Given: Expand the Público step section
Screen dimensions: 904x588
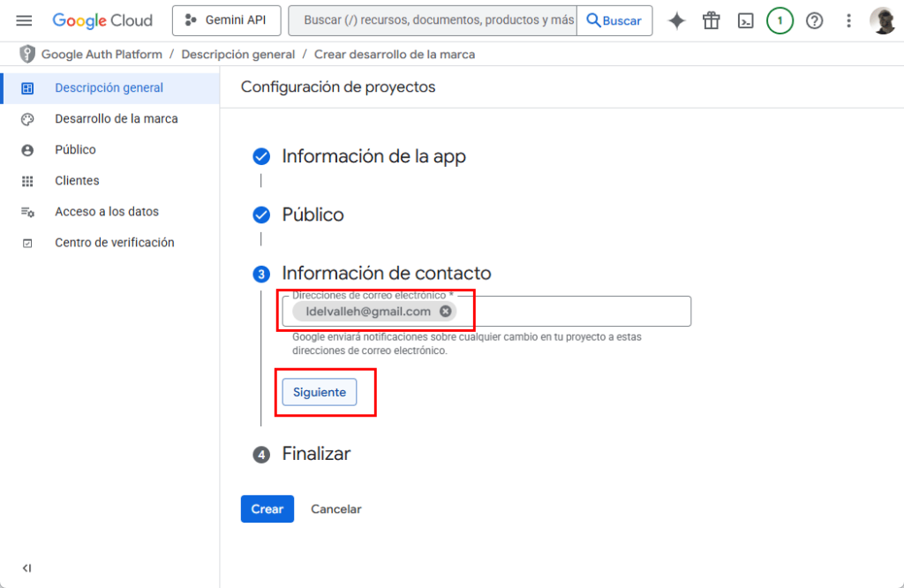Looking at the screenshot, I should [313, 215].
